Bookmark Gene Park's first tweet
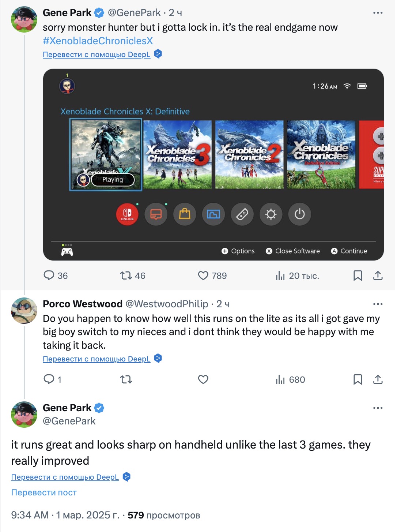Screen dimensions: 397x532 pyautogui.click(x=358, y=276)
